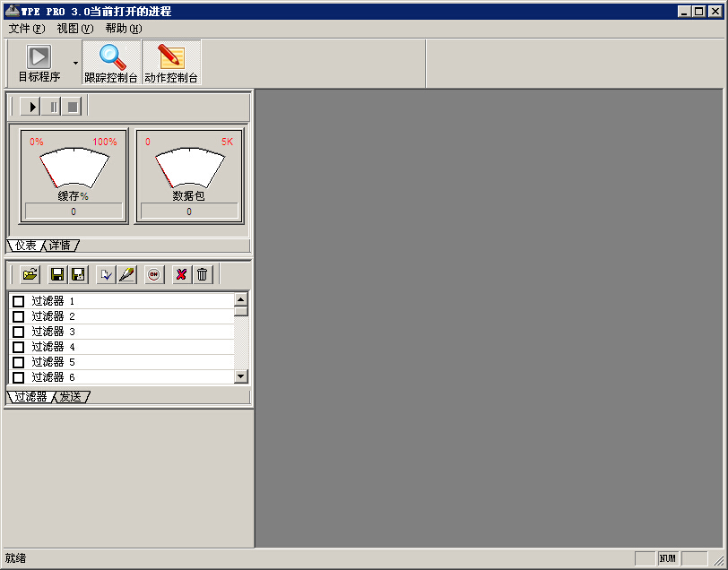Click the 数据包 value field
The width and height of the screenshot is (728, 570).
189,212
